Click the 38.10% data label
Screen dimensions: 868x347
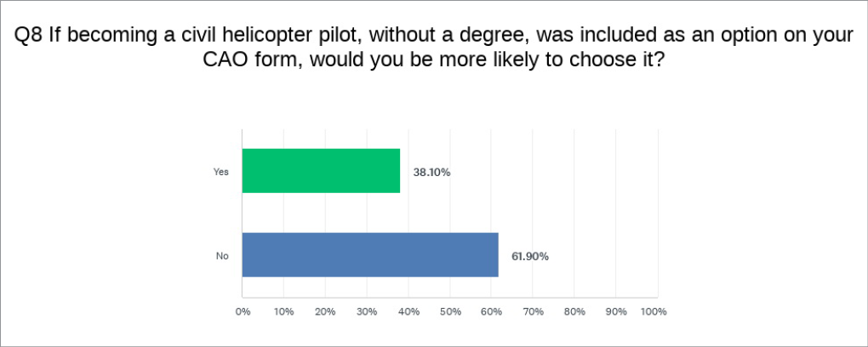coord(432,172)
